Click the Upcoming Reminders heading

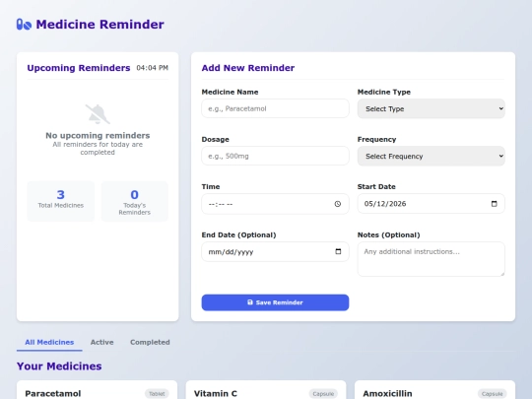tap(79, 68)
